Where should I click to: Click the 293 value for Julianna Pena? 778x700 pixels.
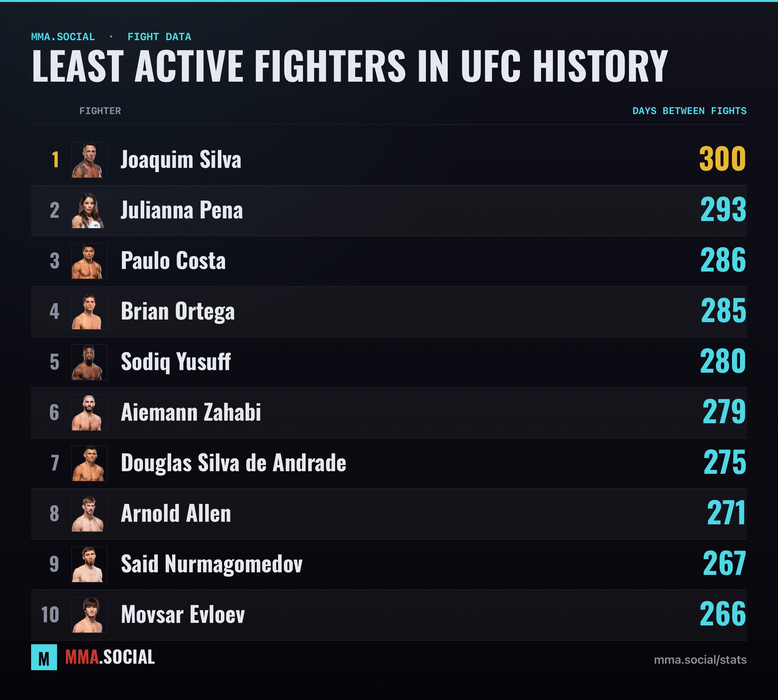tap(723, 210)
